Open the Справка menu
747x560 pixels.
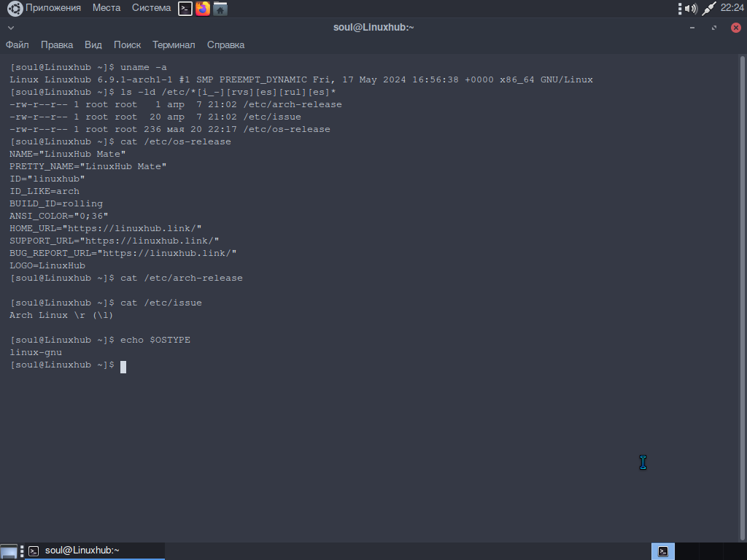(x=225, y=44)
